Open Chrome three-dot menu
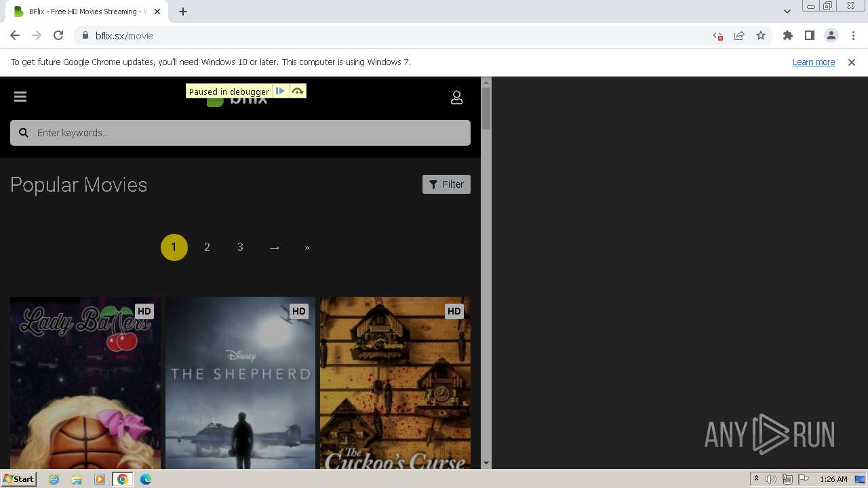This screenshot has height=488, width=868. point(853,36)
